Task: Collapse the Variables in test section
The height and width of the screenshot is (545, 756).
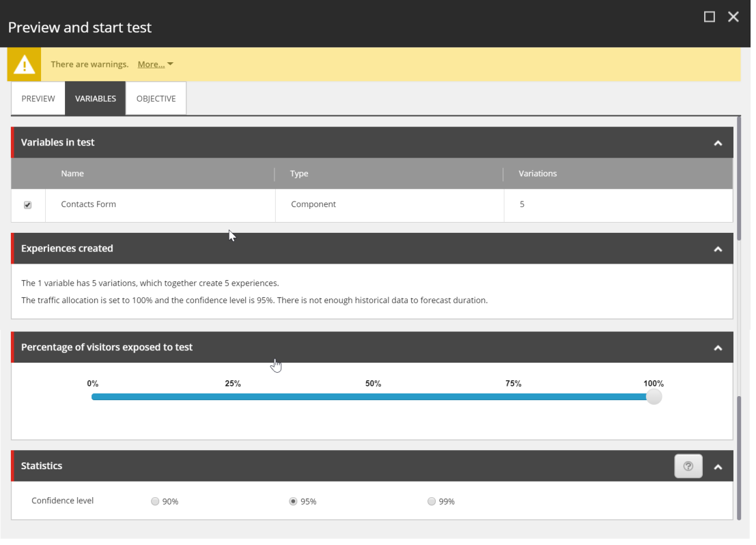Action: point(718,143)
